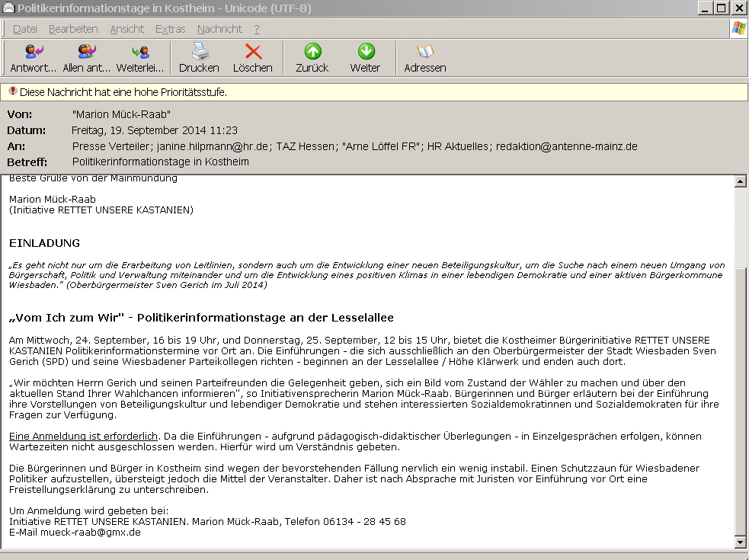The width and height of the screenshot is (749, 560).
Task: Click the envelope icon in the title bar
Action: (8, 8)
